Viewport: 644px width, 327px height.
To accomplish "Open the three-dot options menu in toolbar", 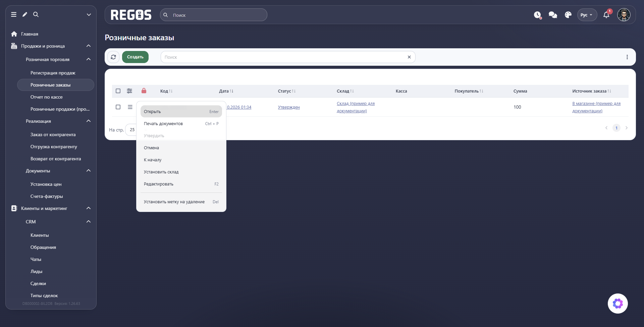I will click(x=627, y=57).
